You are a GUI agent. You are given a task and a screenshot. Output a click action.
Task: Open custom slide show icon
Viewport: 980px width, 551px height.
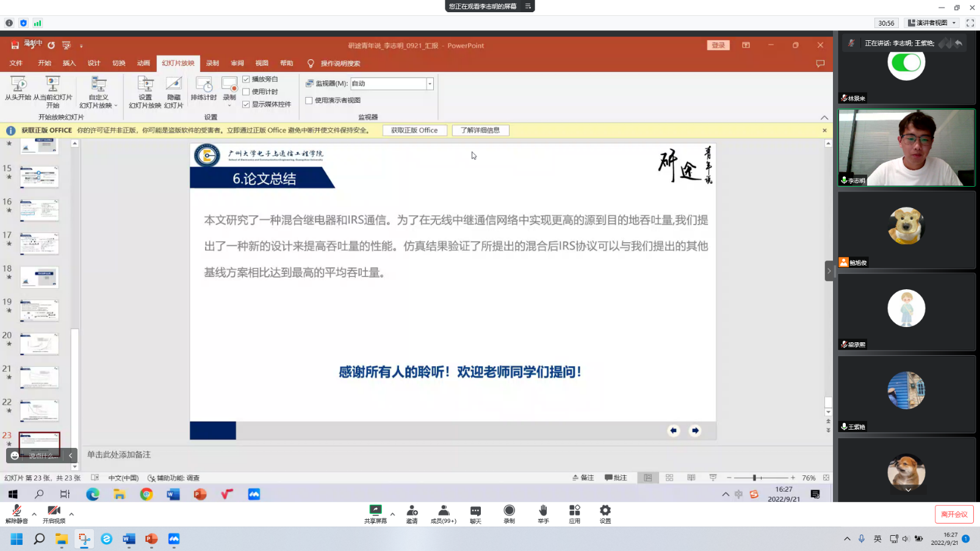tap(98, 84)
